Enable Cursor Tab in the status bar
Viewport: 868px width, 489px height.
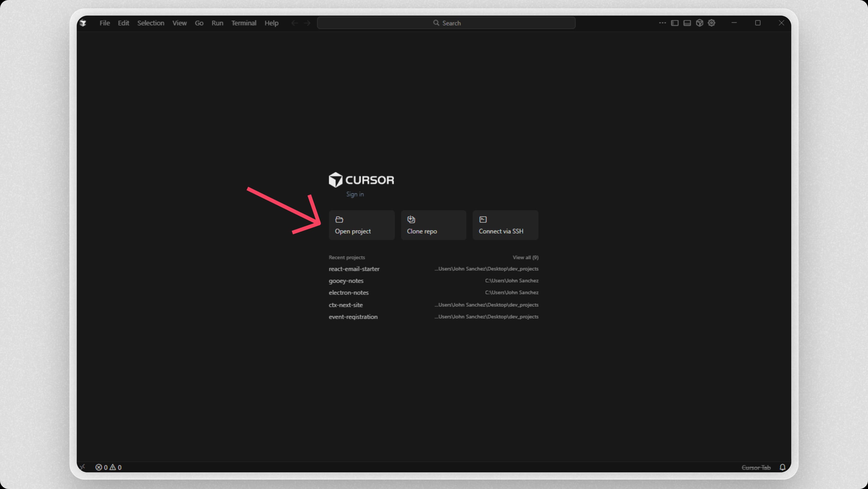(x=756, y=467)
